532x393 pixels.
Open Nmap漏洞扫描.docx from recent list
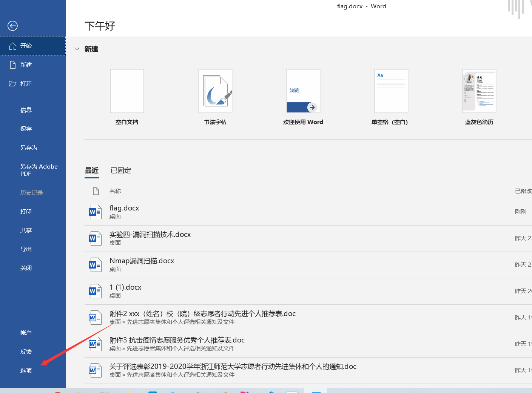pos(142,261)
